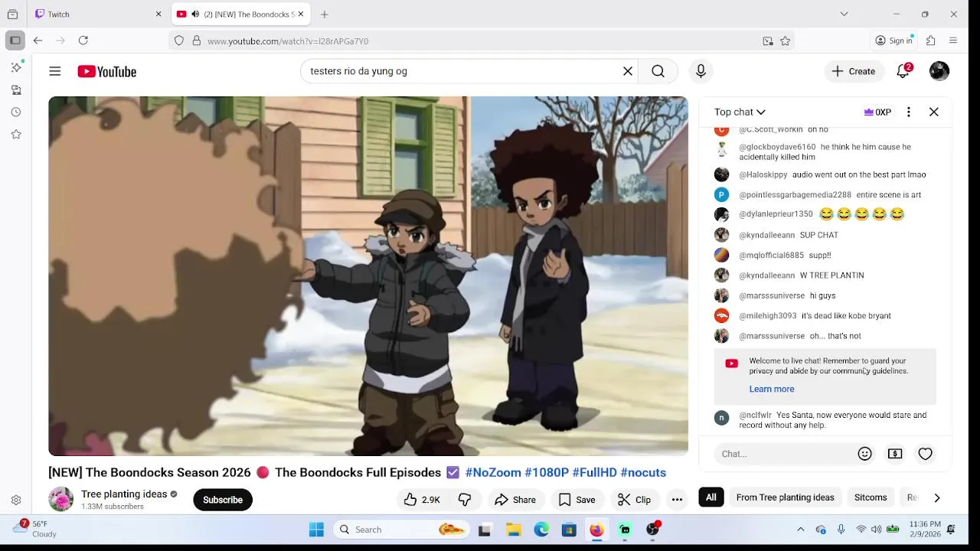Open Tree planting ideas channel name
980x551 pixels.
(124, 494)
